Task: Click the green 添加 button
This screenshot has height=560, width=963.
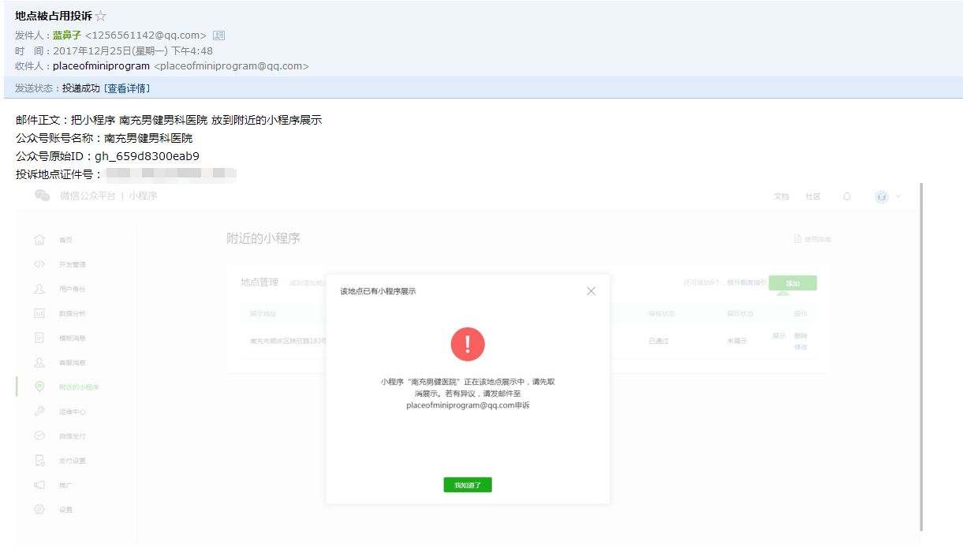Action: point(793,283)
